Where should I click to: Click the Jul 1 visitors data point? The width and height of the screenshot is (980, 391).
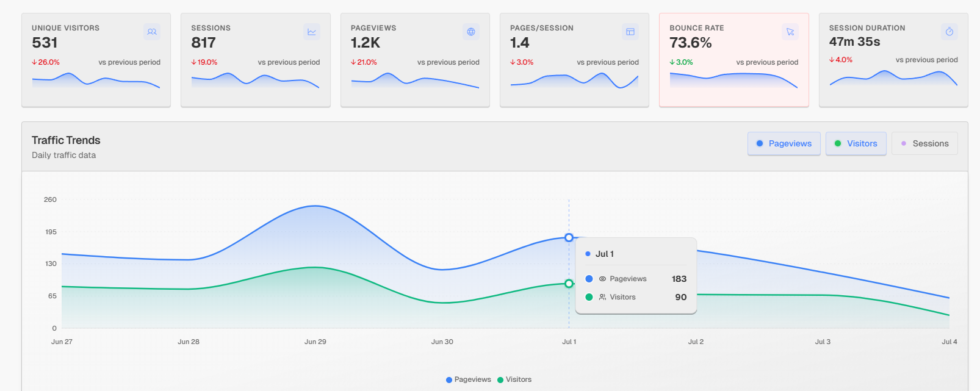click(x=569, y=284)
